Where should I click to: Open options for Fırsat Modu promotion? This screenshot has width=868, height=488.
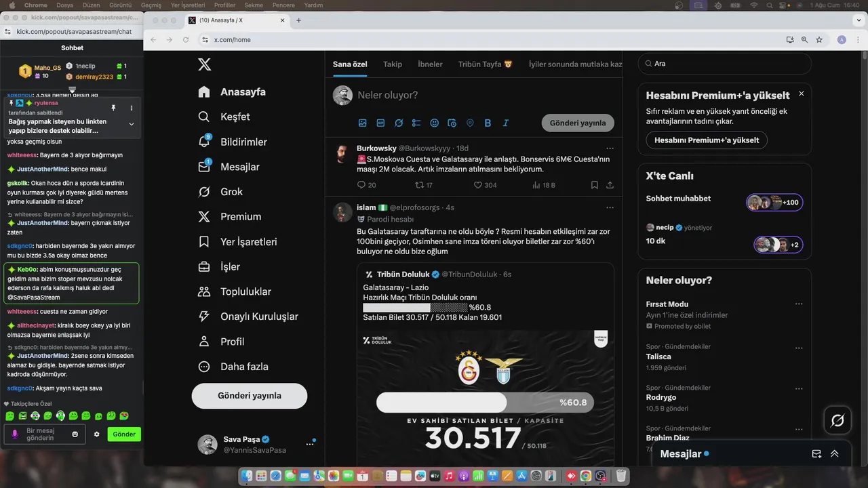(800, 304)
